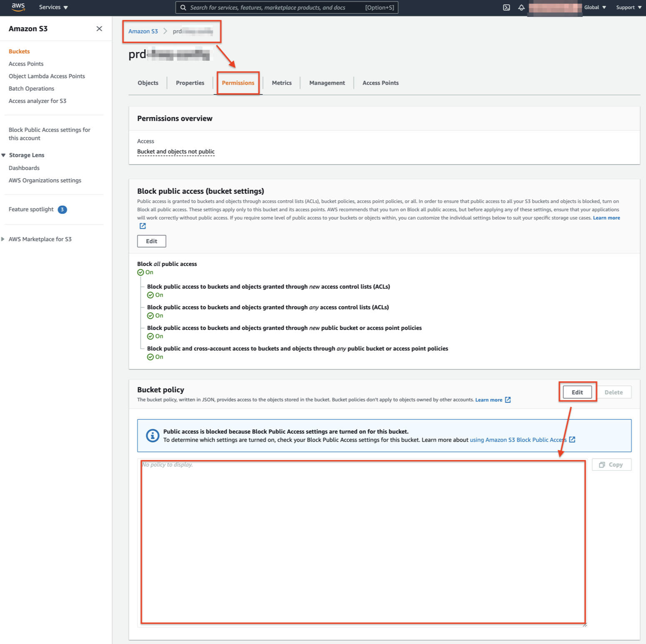Click On status under new public bucket policies
646x644 pixels.
pos(155,336)
